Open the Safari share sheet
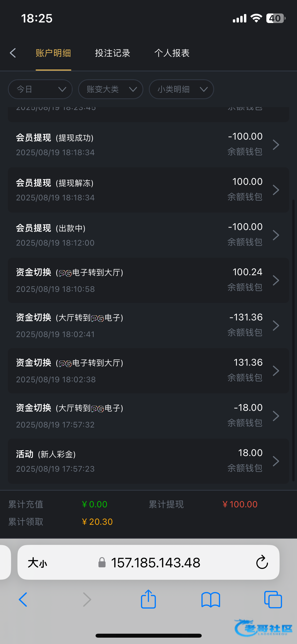This screenshot has height=644, width=297. [148, 599]
